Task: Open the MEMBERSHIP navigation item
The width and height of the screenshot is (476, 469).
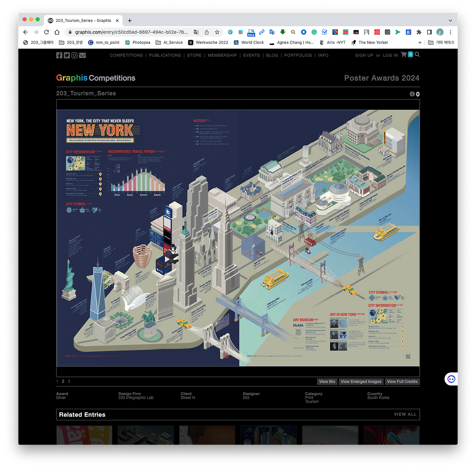Action: 222,55
